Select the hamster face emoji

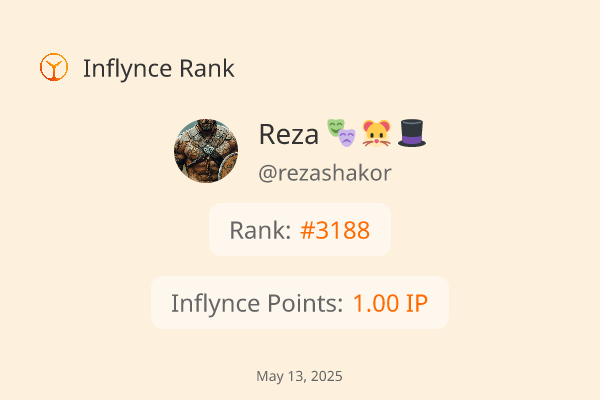tap(377, 133)
